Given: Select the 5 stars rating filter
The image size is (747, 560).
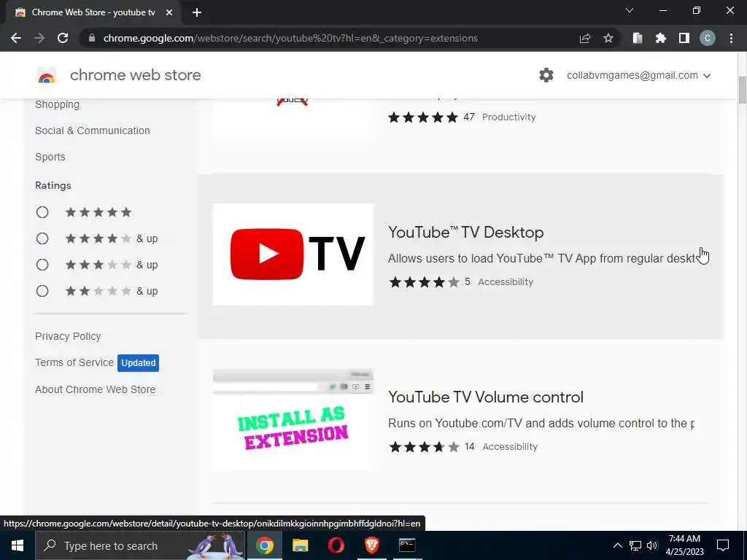Looking at the screenshot, I should (x=42, y=212).
